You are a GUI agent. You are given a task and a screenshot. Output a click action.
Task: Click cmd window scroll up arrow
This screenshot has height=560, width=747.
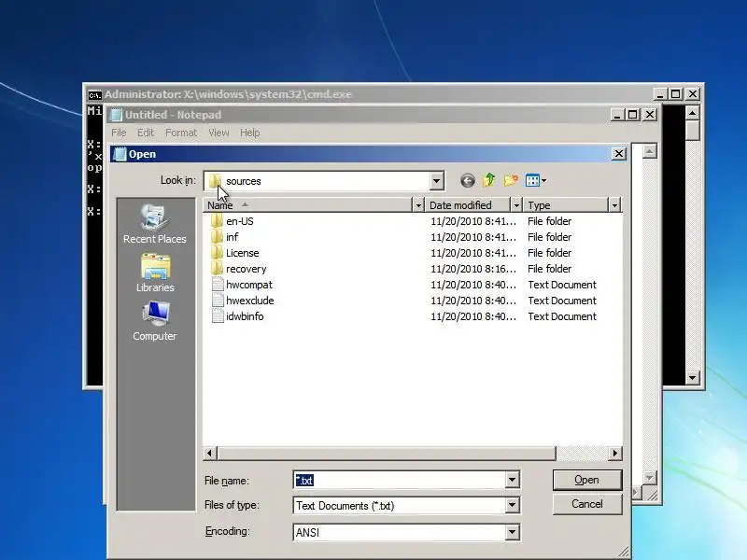pyautogui.click(x=692, y=113)
